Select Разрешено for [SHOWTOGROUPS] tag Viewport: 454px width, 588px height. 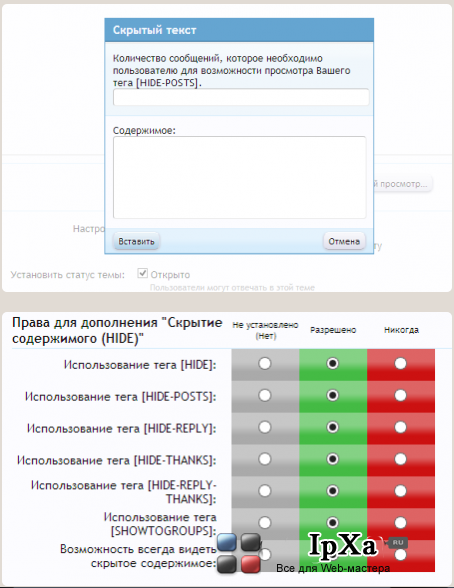point(333,522)
